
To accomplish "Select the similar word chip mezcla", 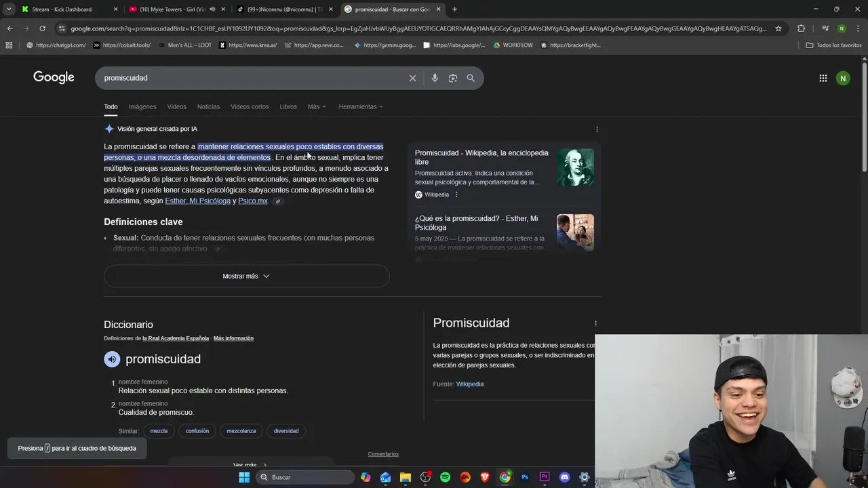I will coord(159,431).
